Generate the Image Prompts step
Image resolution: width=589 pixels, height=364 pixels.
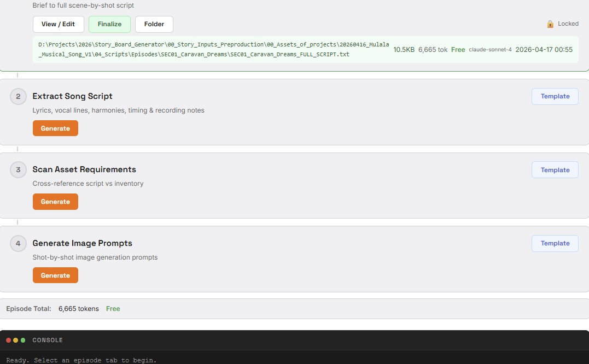point(55,275)
